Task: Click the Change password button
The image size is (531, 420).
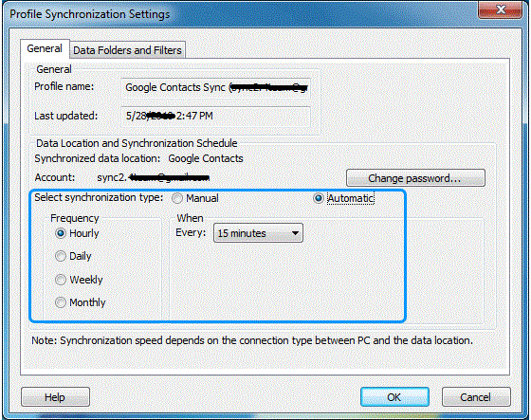Action: click(415, 178)
